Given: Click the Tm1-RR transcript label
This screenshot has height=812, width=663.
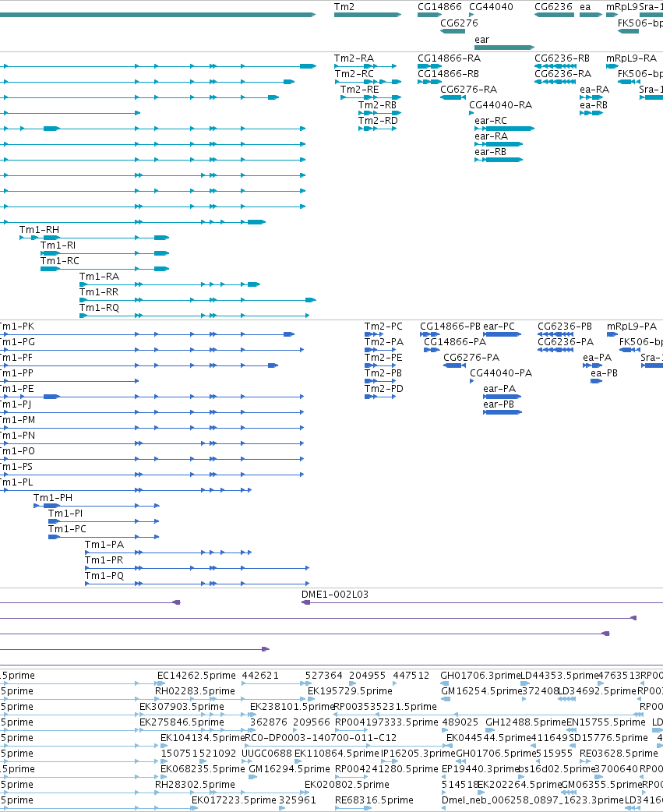Looking at the screenshot, I should click(x=99, y=292).
